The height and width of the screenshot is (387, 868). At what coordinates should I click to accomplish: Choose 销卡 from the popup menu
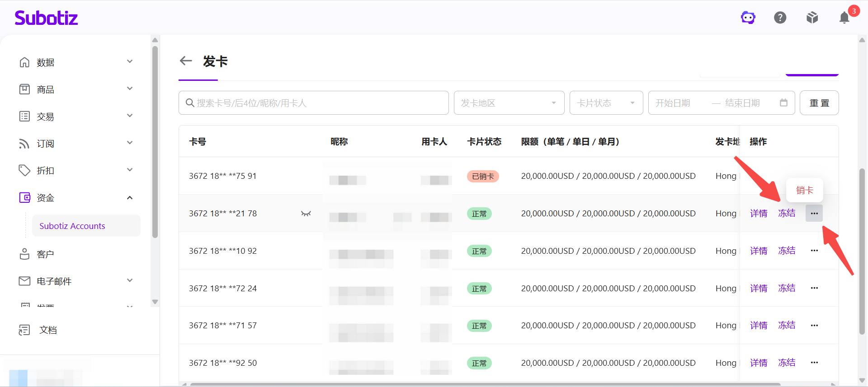click(x=805, y=190)
